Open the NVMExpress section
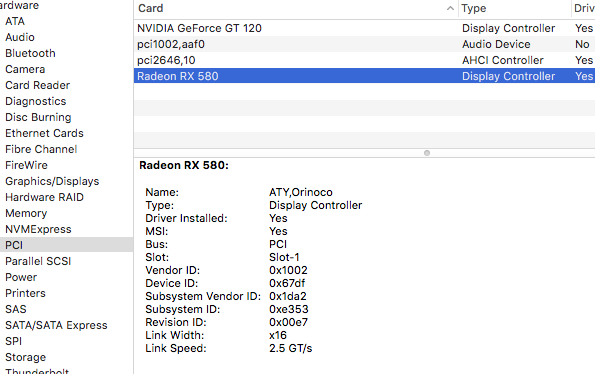 (38, 229)
